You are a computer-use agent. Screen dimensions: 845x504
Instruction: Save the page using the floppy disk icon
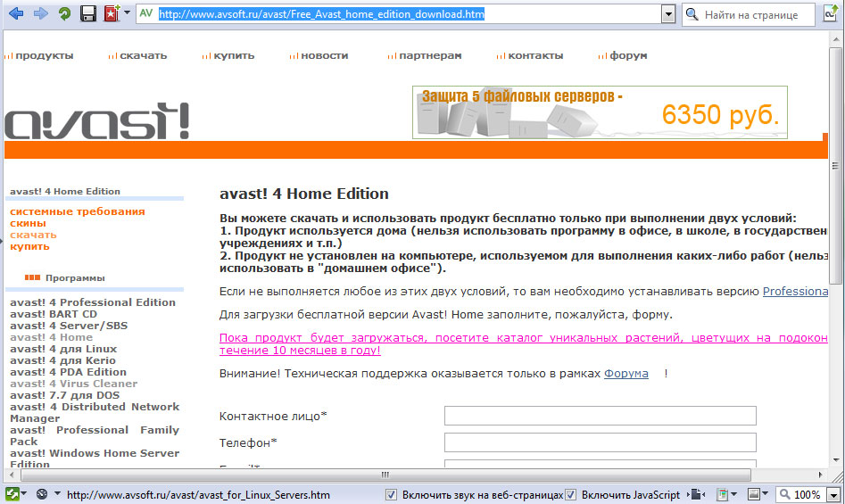coord(87,13)
